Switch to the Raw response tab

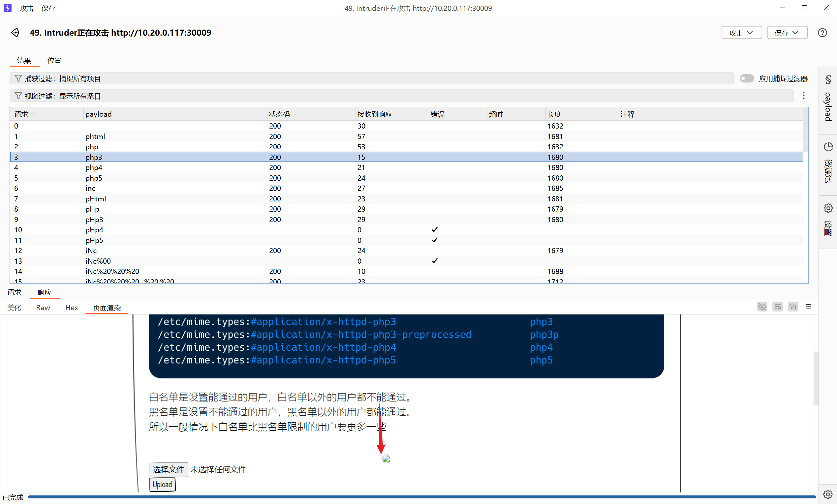43,307
